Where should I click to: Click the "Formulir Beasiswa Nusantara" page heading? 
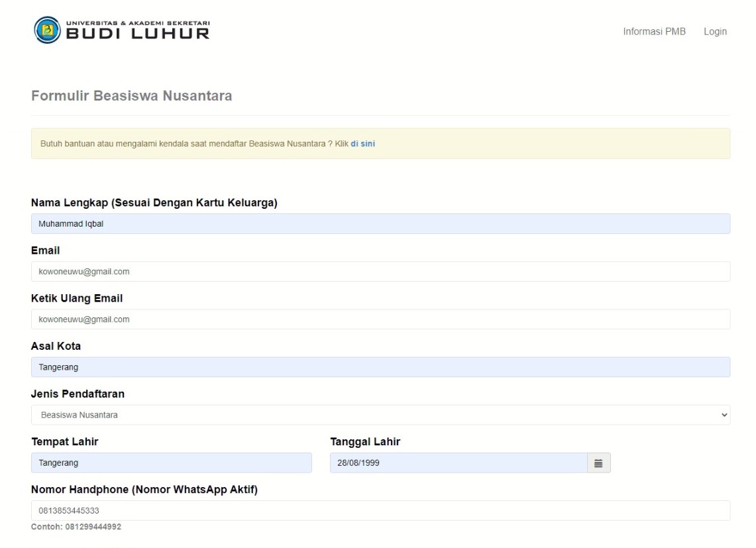pos(131,96)
